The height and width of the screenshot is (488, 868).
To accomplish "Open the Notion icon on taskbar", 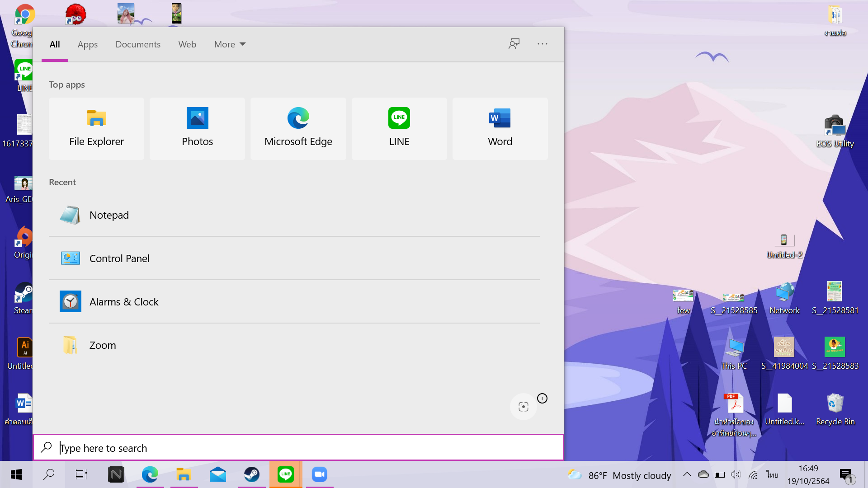I will tap(116, 474).
